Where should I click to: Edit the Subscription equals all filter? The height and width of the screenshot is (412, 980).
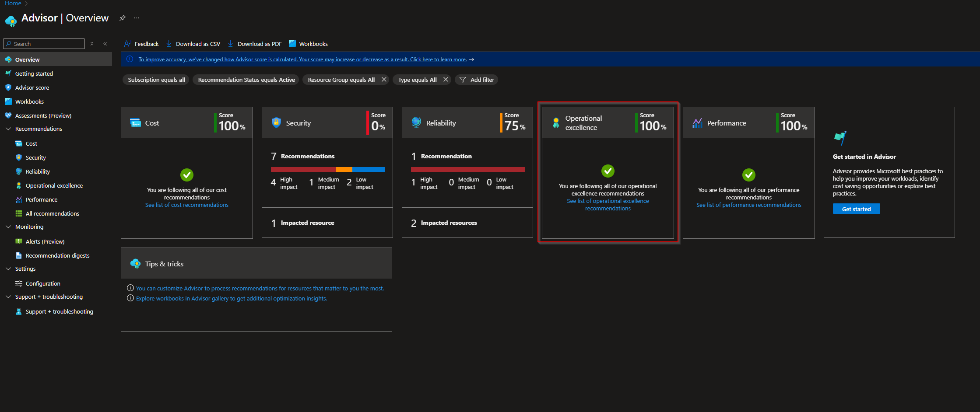click(156, 80)
